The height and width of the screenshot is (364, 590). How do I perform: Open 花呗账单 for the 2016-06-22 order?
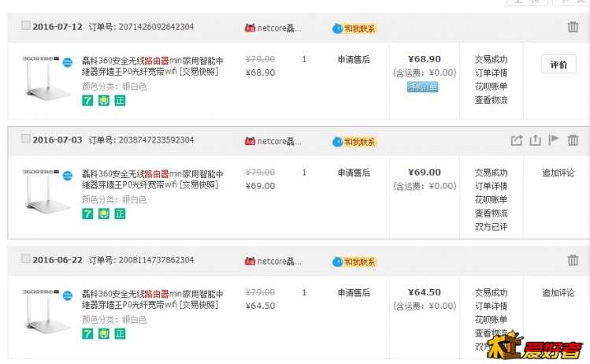click(x=491, y=320)
